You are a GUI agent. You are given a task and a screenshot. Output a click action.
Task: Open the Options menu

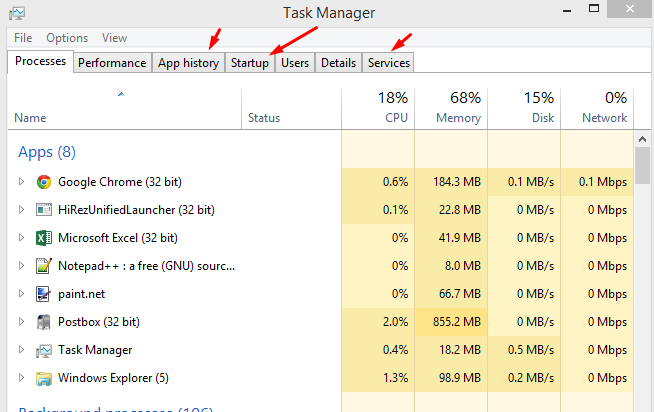click(x=67, y=38)
